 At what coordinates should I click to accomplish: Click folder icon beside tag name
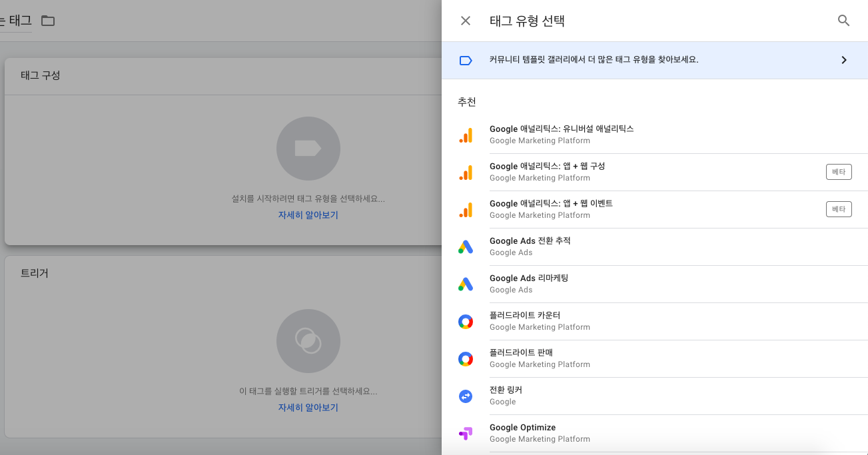[48, 21]
